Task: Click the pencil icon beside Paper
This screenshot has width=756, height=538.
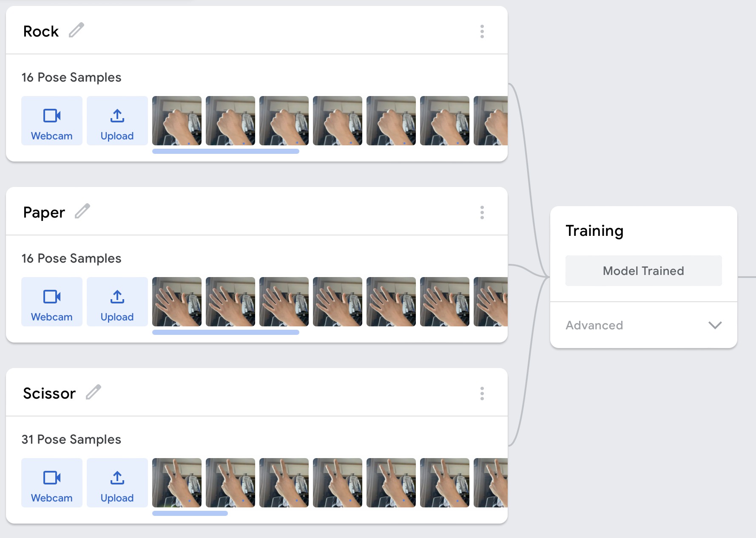Action: coord(82,211)
